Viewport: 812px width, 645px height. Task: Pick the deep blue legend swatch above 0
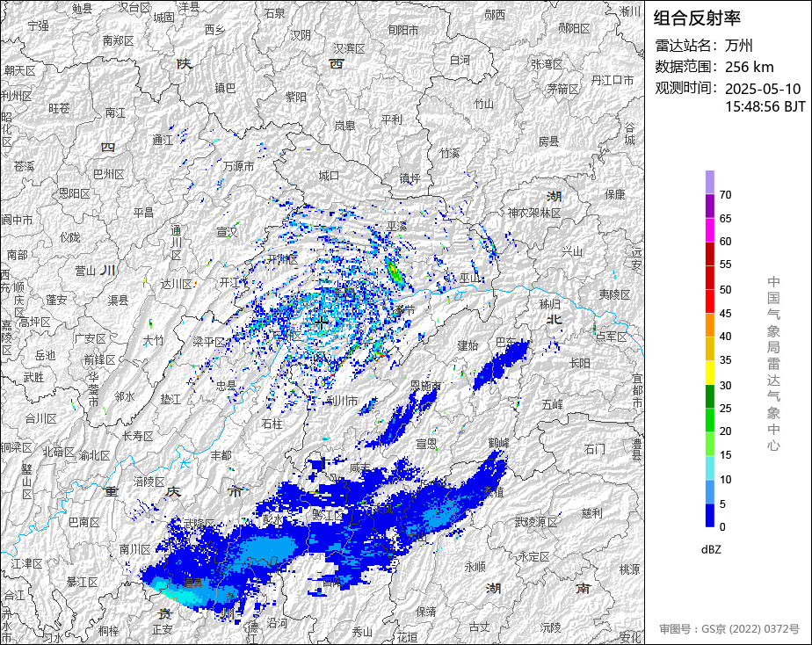(x=709, y=515)
